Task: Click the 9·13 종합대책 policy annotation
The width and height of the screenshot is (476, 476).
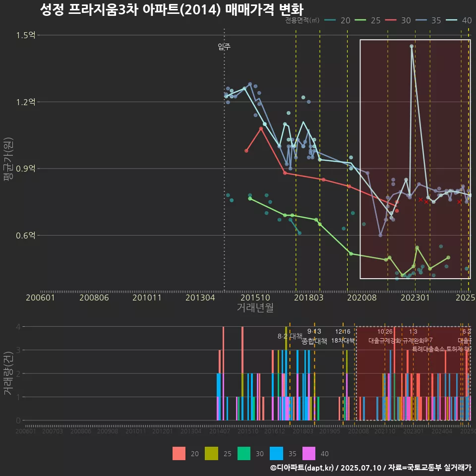Action: click(x=314, y=336)
